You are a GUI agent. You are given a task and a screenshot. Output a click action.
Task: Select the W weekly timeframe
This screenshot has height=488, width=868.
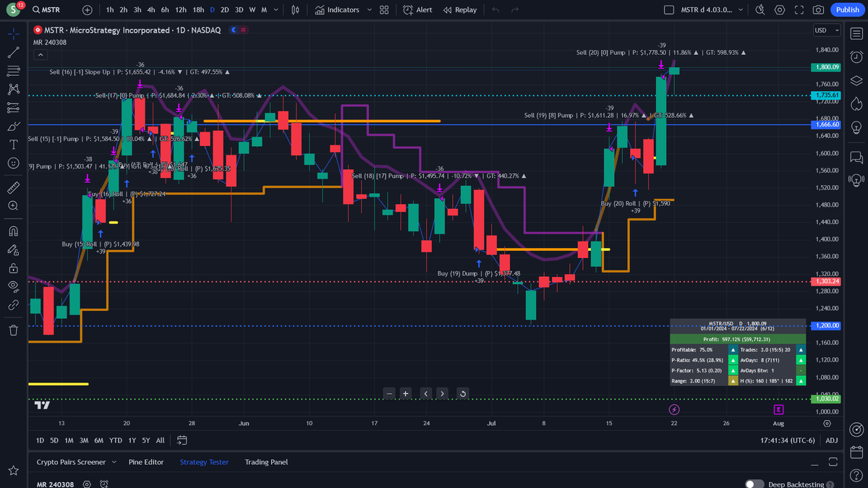(252, 10)
